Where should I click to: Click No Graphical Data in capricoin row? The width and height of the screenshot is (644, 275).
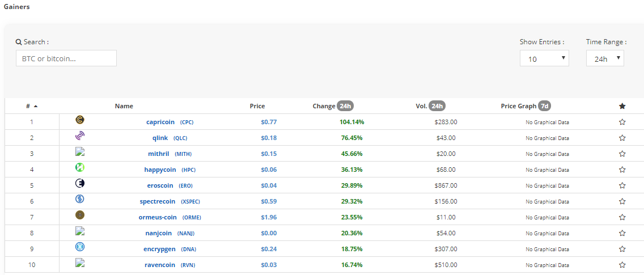(547, 122)
